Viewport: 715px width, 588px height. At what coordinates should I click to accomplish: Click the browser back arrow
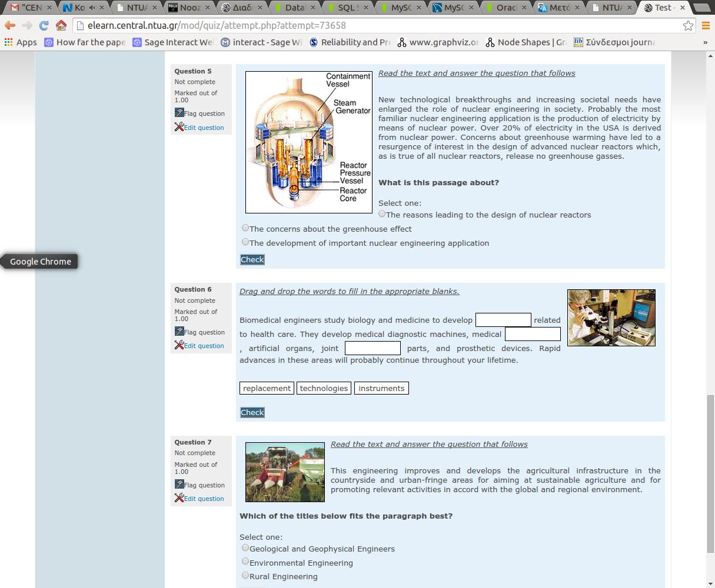tap(10, 26)
